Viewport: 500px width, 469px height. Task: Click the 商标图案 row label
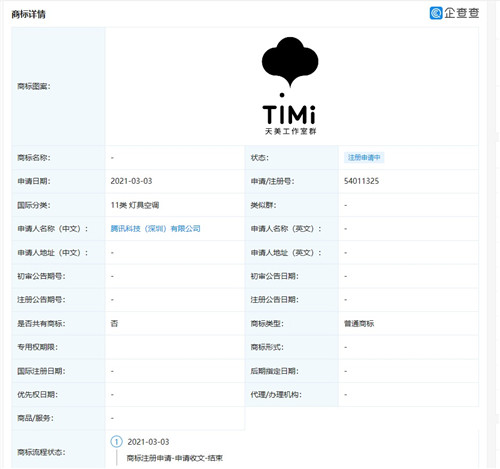click(x=34, y=86)
